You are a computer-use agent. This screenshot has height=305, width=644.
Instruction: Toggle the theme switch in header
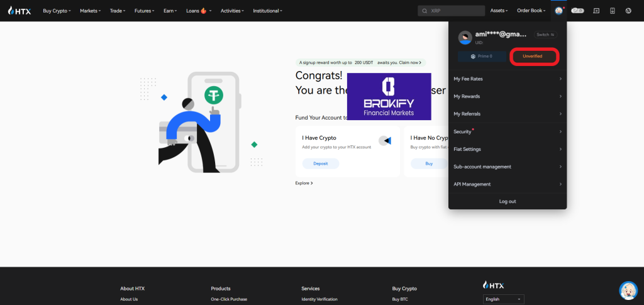[577, 11]
